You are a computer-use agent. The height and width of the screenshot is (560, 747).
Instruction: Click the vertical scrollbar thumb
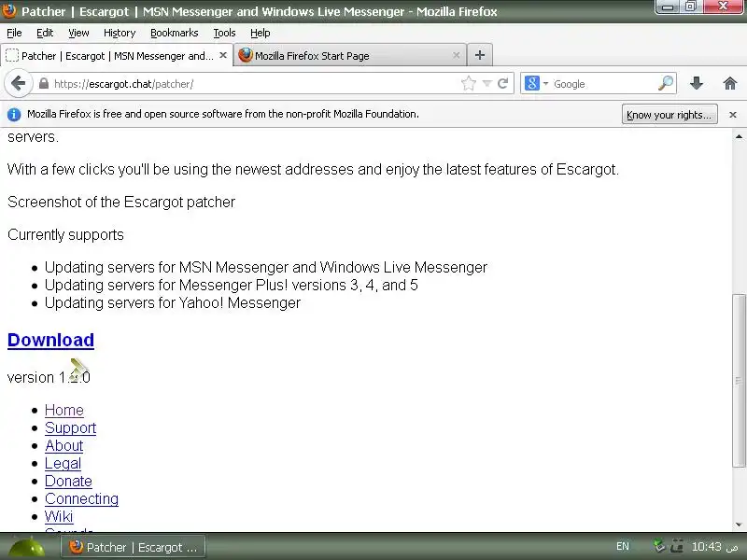point(739,381)
